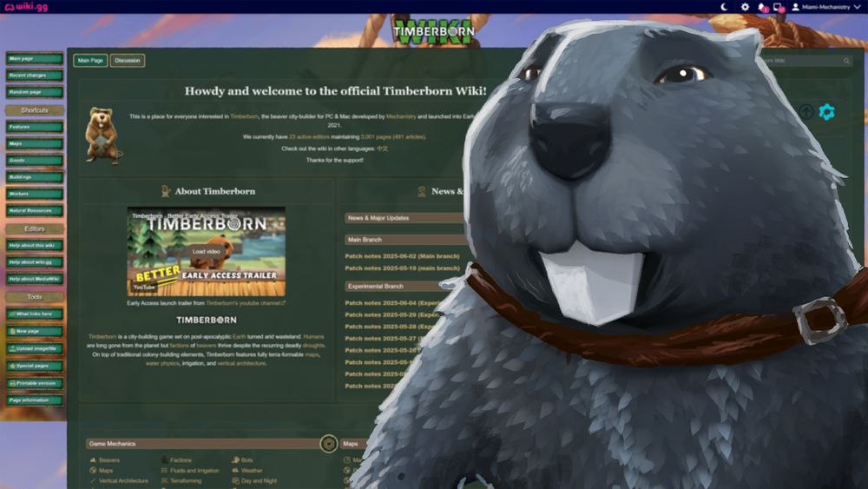Image resolution: width=868 pixels, height=489 pixels.
Task: Open Help about MediaWiki
Action: pos(35,279)
